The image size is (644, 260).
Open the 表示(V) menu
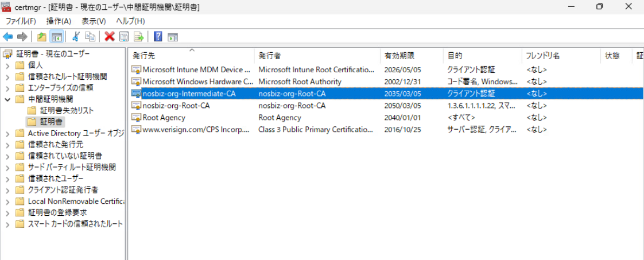[x=94, y=21]
